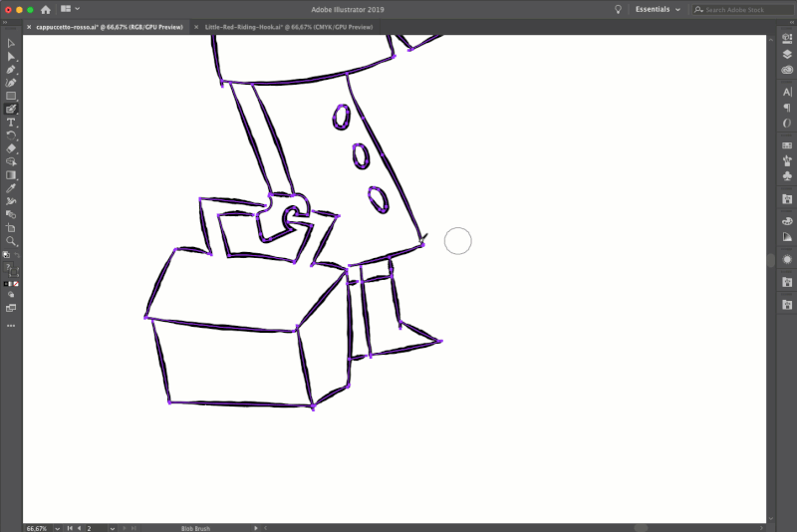Pick the Type tool
Viewport: 797px width, 532px height.
point(11,122)
